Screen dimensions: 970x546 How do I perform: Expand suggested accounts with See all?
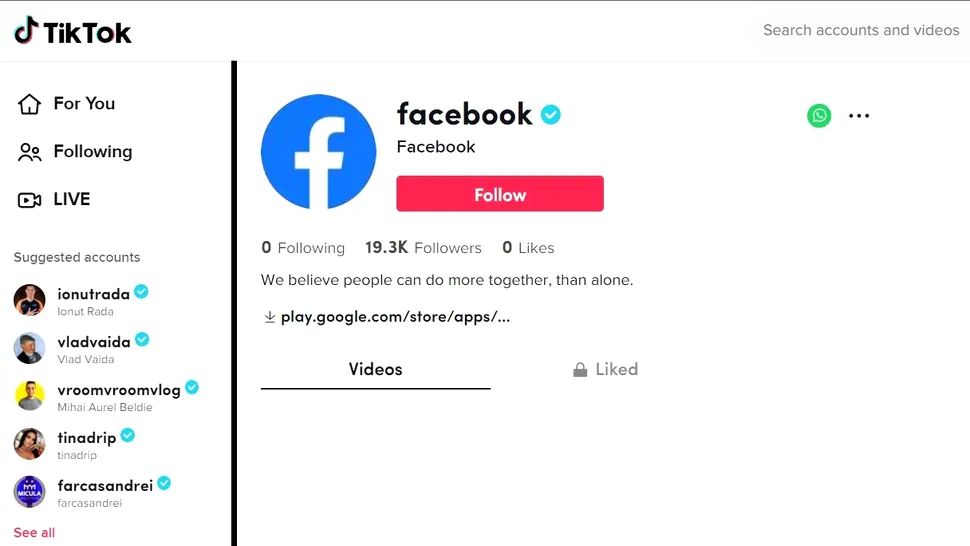[x=34, y=532]
